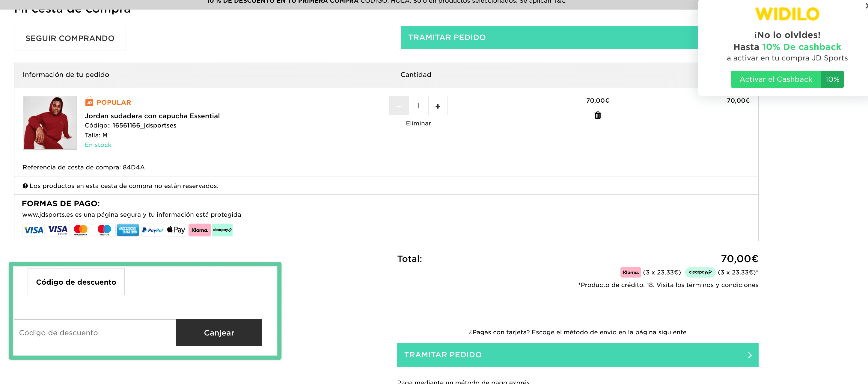Viewport: 868px width, 384px height.
Task: Click the Visa Electron card icon
Action: coord(57,230)
